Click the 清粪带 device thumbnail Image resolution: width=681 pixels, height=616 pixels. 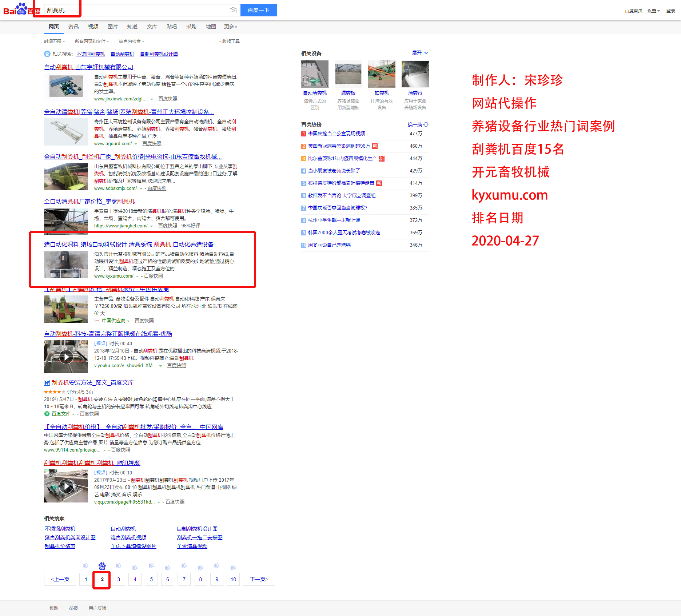tap(415, 74)
